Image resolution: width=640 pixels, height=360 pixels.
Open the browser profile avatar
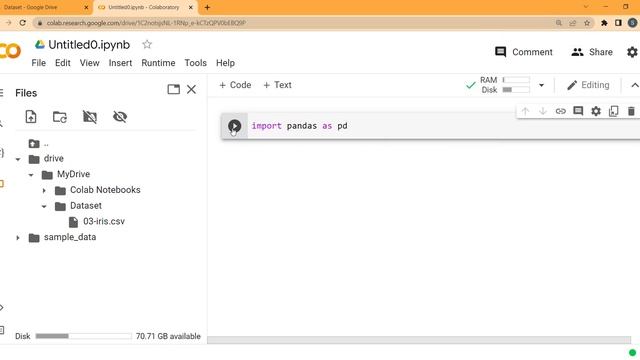[633, 23]
